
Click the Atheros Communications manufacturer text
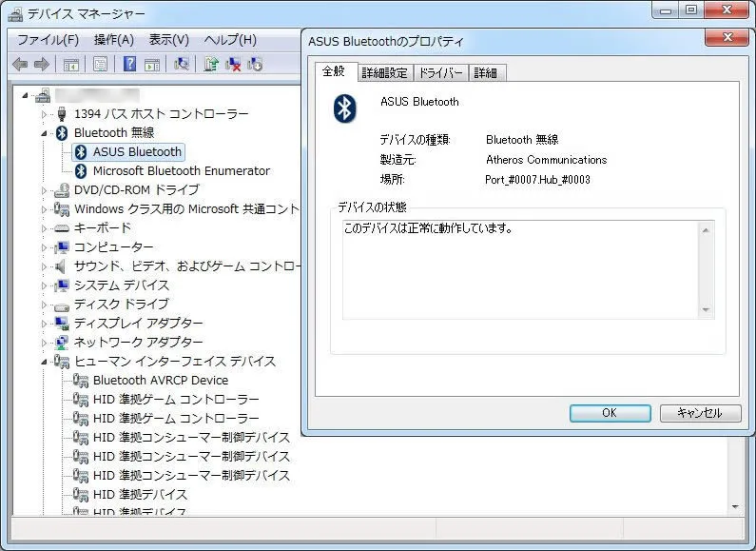point(546,160)
